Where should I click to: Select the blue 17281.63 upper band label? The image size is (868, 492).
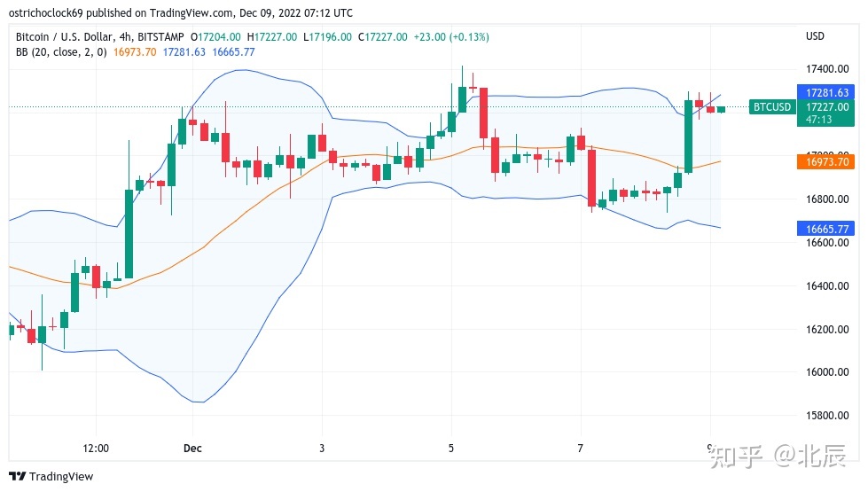[x=826, y=92]
